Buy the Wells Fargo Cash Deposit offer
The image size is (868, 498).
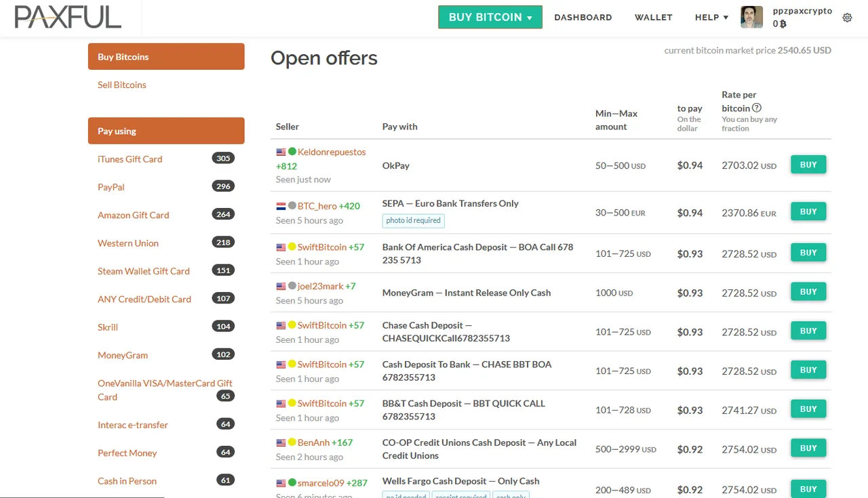(x=808, y=489)
